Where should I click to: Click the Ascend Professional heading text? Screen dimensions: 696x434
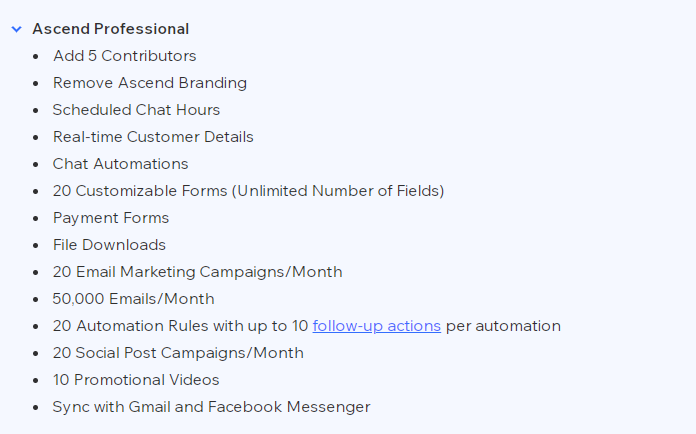111,29
